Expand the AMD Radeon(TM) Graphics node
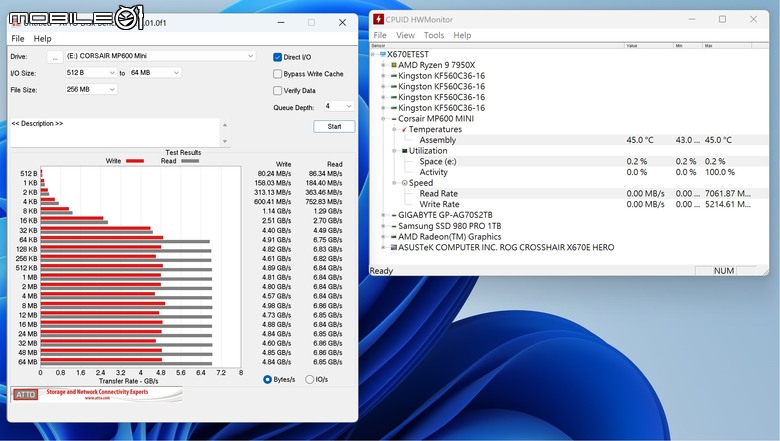Image resolution: width=780 pixels, height=441 pixels. (x=384, y=237)
